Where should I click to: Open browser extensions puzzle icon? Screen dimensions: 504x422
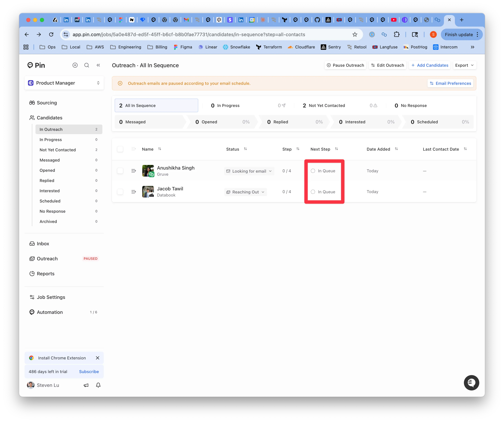pyautogui.click(x=397, y=35)
